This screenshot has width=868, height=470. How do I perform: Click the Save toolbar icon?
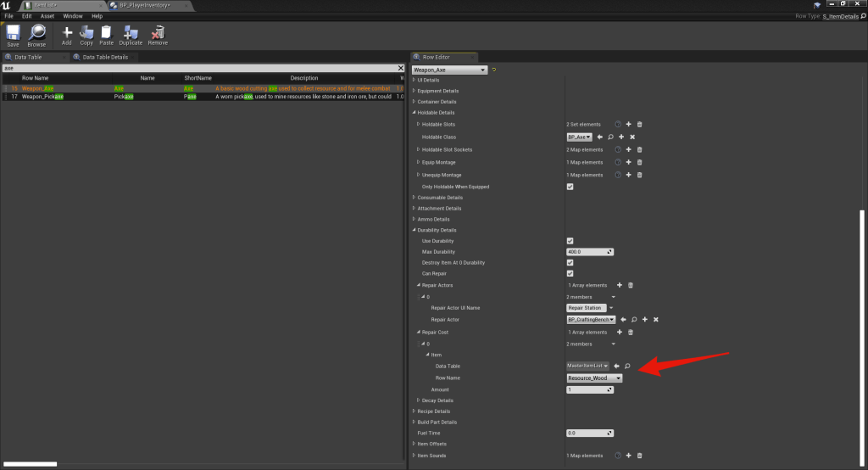click(x=13, y=35)
